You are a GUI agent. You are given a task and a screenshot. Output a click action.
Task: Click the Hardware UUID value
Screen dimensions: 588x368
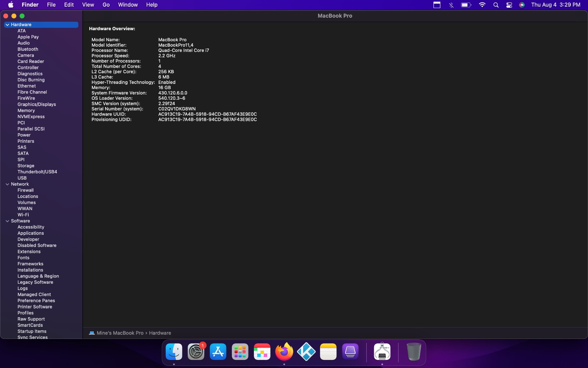pos(207,114)
